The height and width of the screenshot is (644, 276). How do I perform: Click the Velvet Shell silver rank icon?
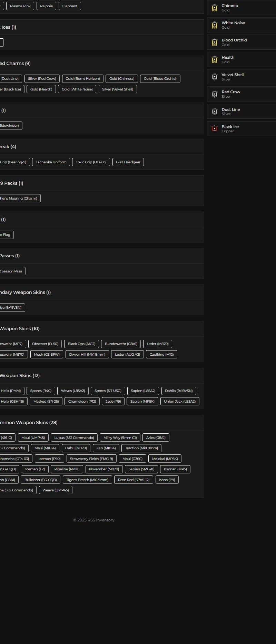[215, 77]
